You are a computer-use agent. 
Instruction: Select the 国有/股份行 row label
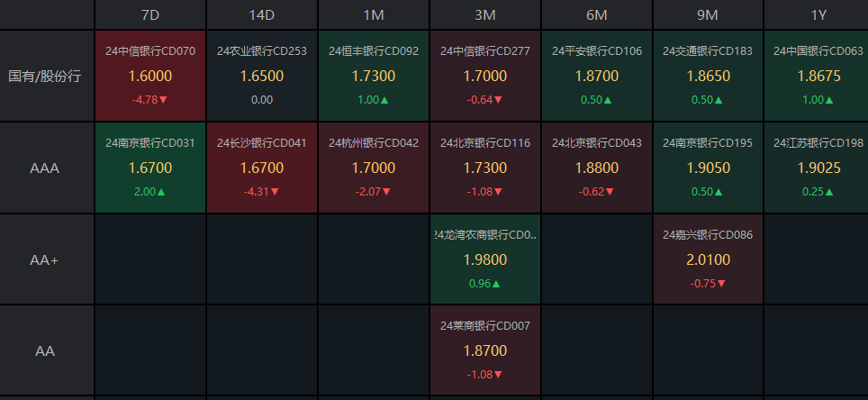pos(45,77)
